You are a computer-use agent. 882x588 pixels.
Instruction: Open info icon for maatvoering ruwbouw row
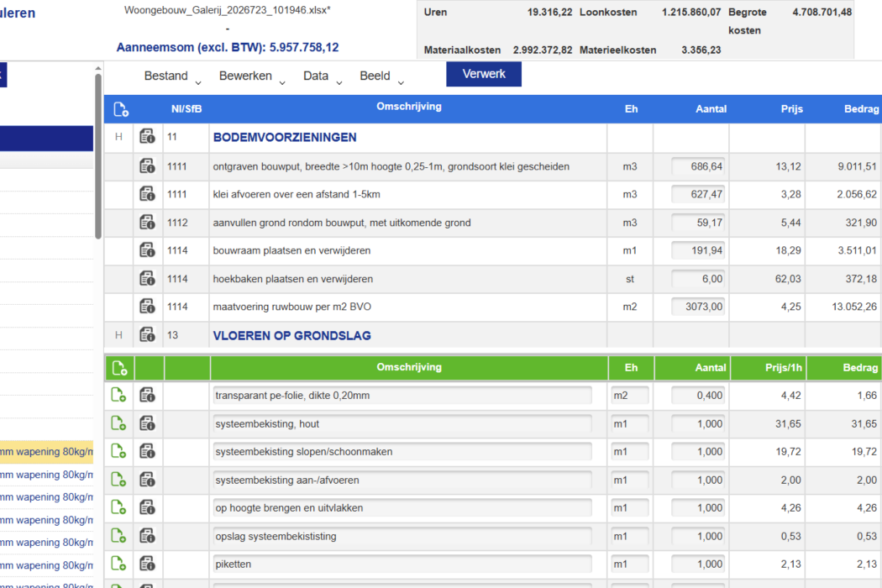147,307
